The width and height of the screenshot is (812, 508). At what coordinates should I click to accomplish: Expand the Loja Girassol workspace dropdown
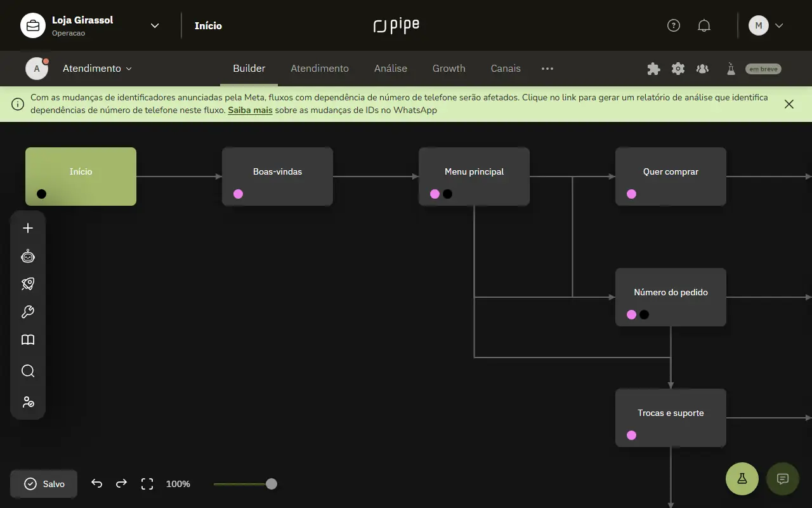[x=155, y=25]
